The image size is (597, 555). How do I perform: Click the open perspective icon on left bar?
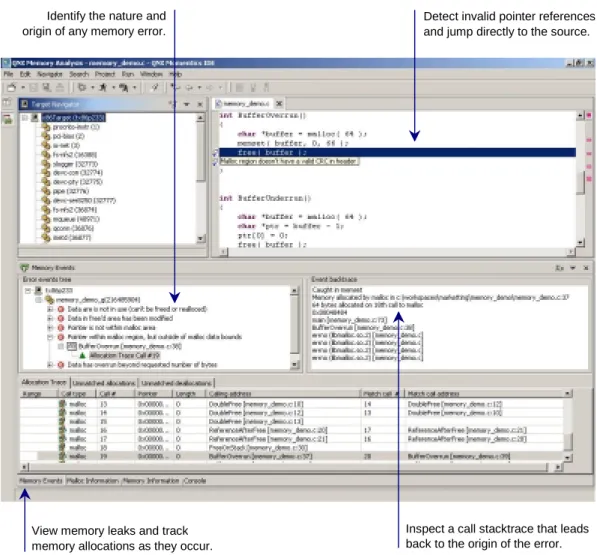tap(7, 102)
